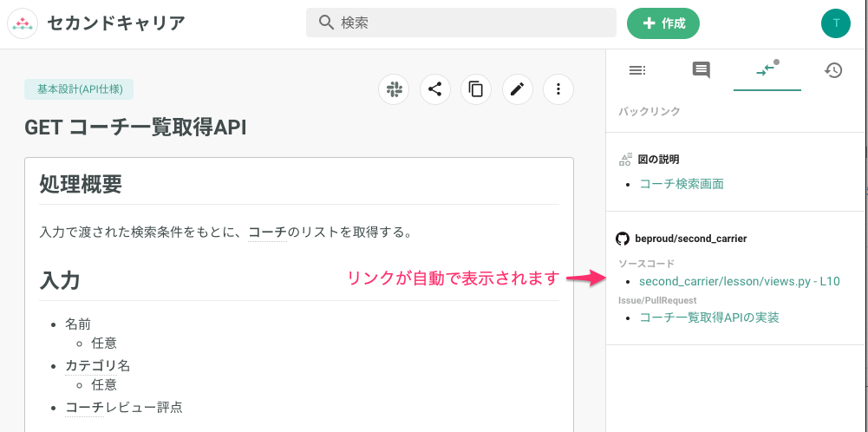Image resolution: width=868 pixels, height=432 pixels.
Task: Click the GET コーチ一覧取得API title
Action: pos(135,128)
